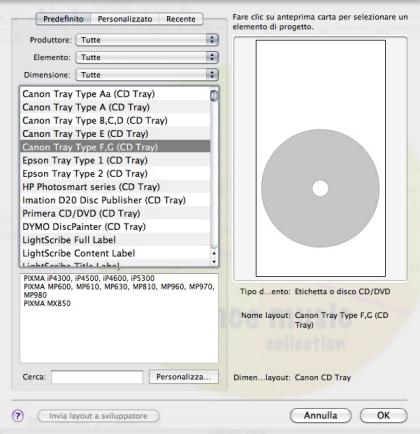Image resolution: width=420 pixels, height=434 pixels.
Task: Pick DYMO DiscPainter from the list
Action: tap(115, 227)
